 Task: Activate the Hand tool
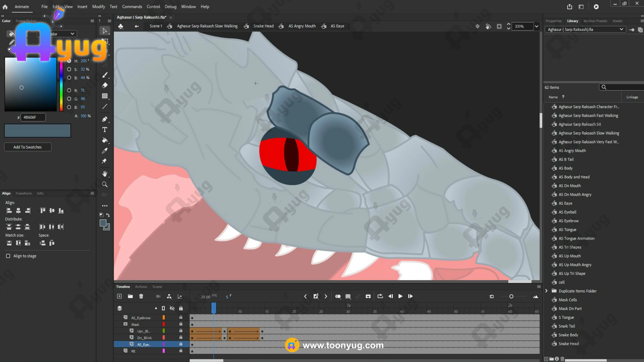[x=105, y=174]
